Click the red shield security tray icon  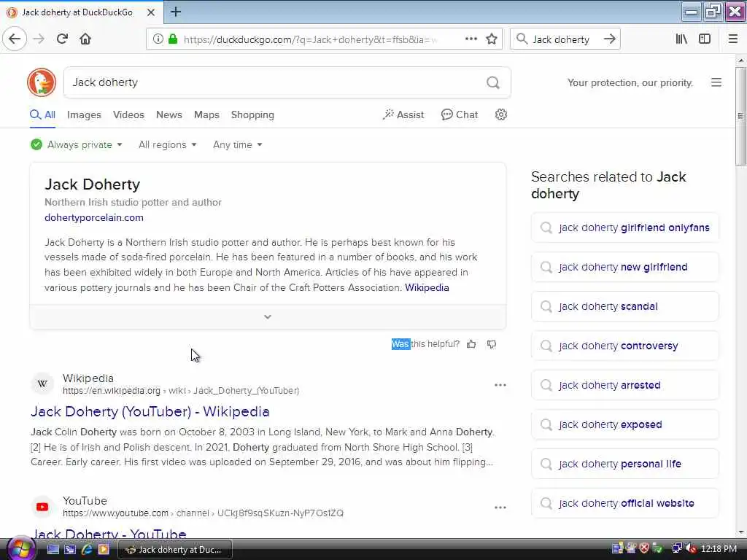tap(644, 548)
